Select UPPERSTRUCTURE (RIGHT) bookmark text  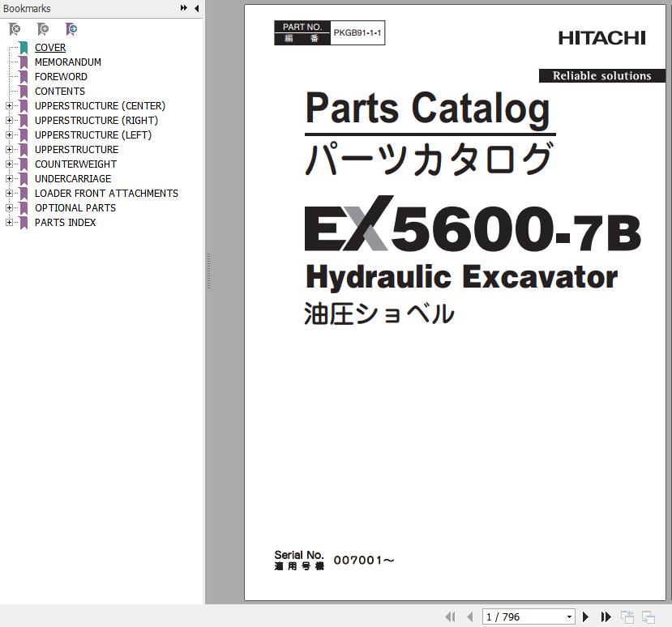(96, 121)
